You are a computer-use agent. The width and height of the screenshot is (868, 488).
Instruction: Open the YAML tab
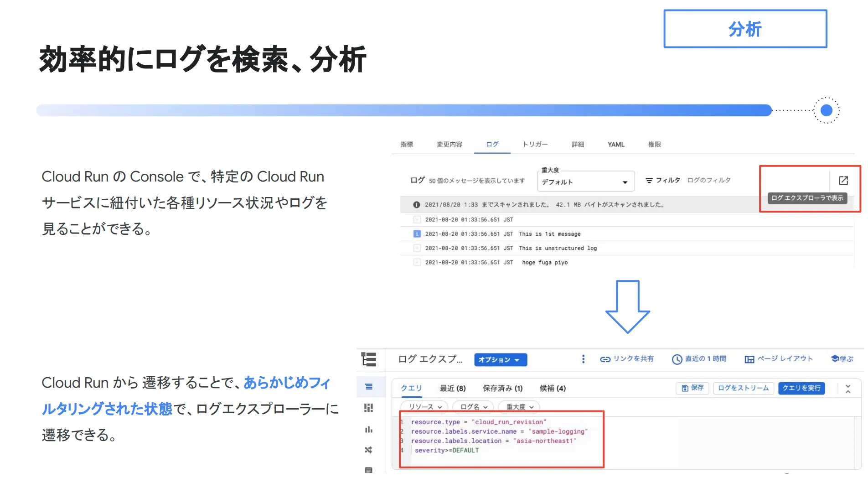click(x=616, y=145)
